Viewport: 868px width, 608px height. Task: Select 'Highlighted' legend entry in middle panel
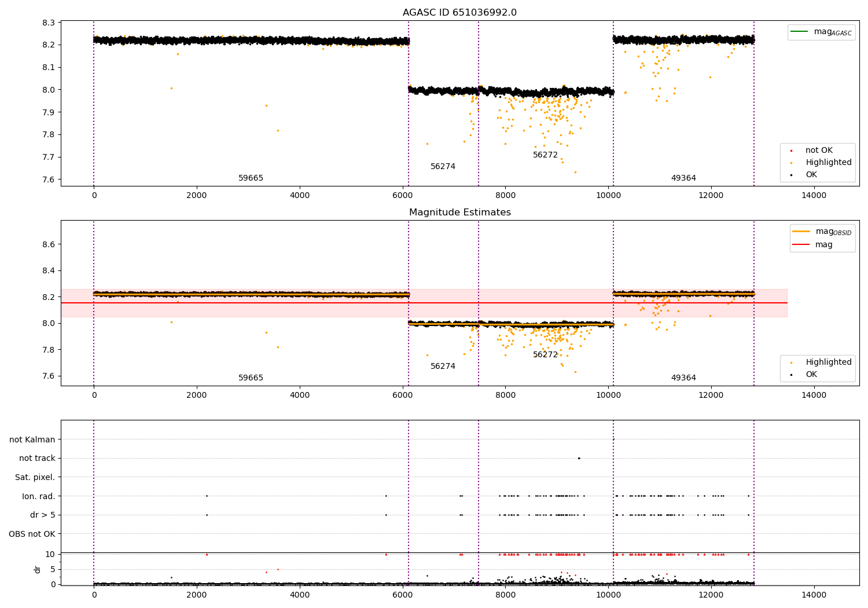[x=828, y=362]
